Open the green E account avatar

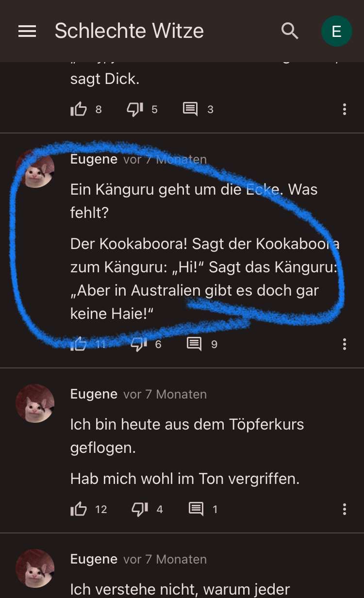tap(336, 31)
